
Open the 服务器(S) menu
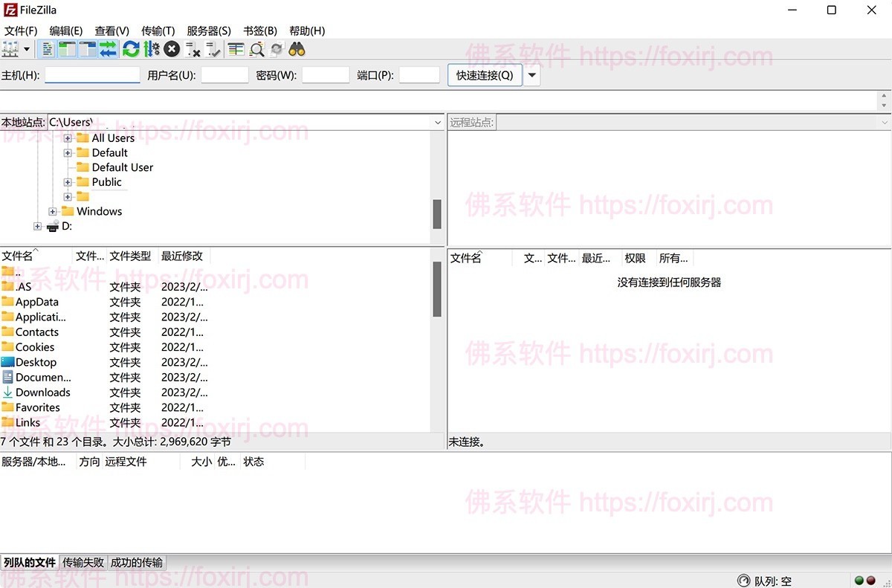click(208, 30)
